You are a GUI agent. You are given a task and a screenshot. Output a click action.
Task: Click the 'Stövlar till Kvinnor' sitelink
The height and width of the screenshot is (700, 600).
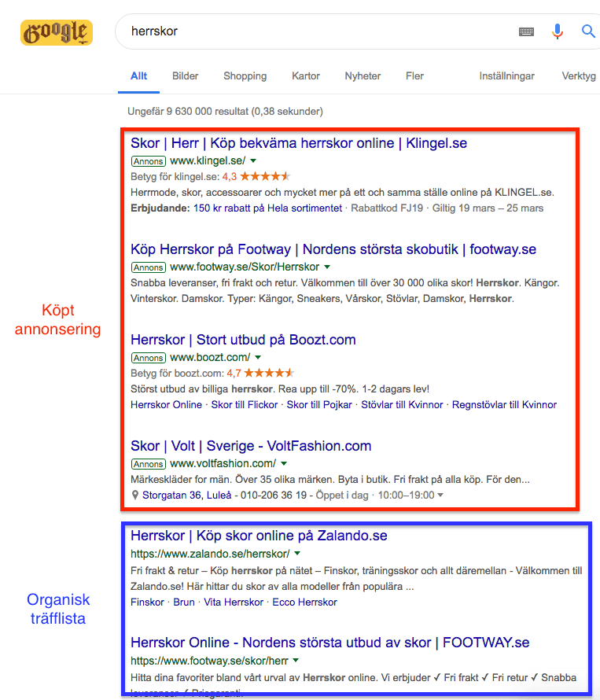pos(402,404)
